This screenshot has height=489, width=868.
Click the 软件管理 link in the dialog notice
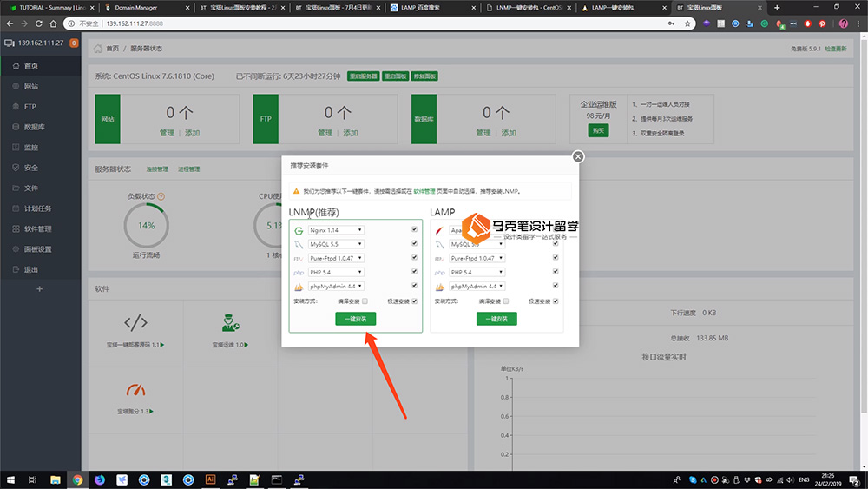click(x=424, y=192)
